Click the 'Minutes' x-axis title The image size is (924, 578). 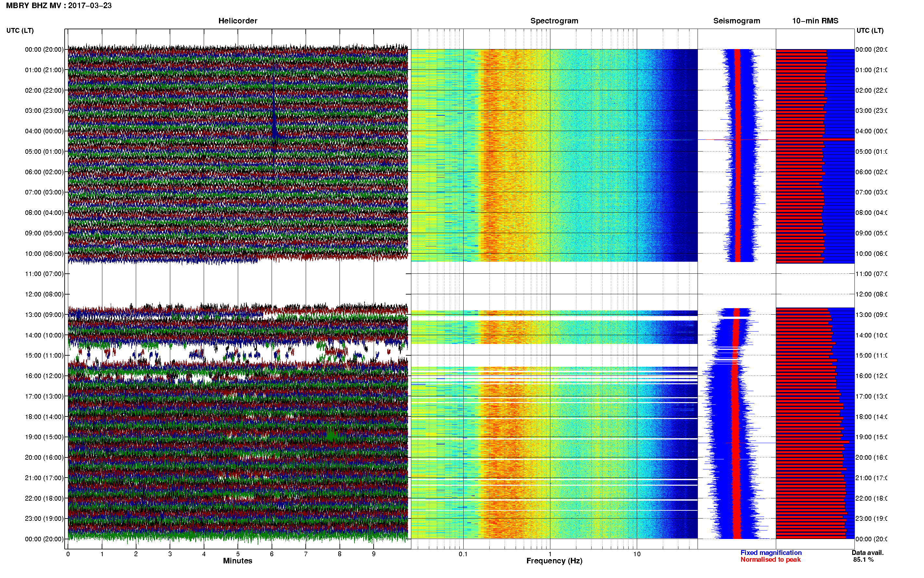[x=237, y=561]
